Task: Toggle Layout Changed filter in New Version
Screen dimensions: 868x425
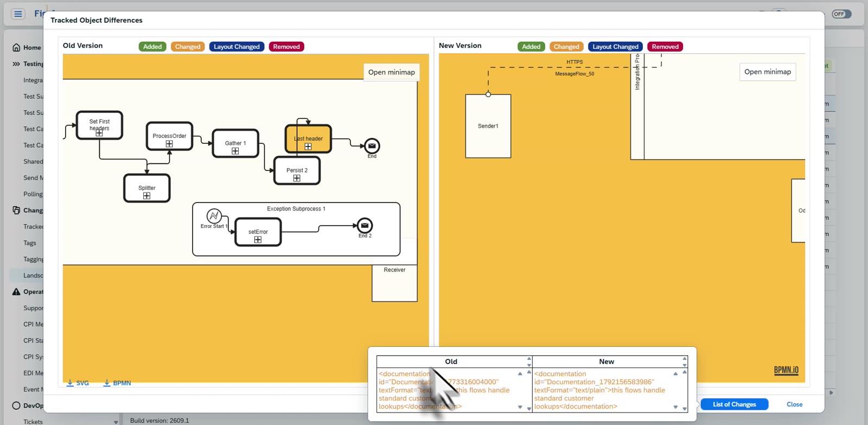Action: (x=615, y=47)
